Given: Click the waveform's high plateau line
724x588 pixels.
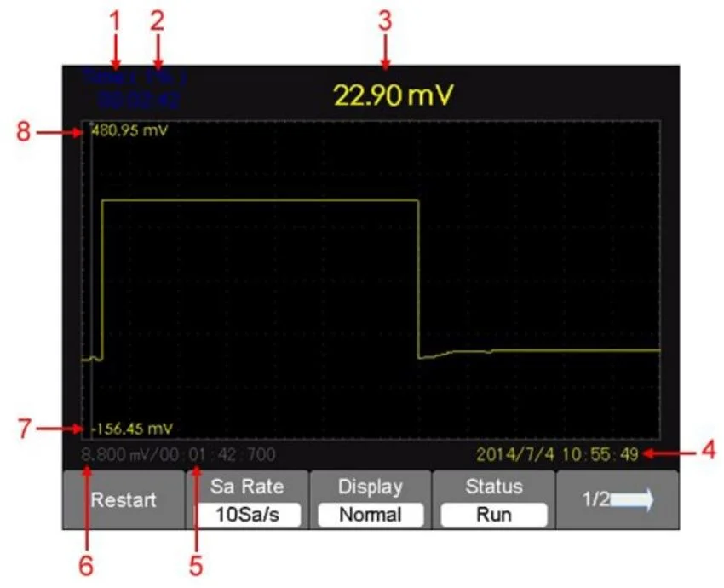Looking at the screenshot, I should 256,200.
